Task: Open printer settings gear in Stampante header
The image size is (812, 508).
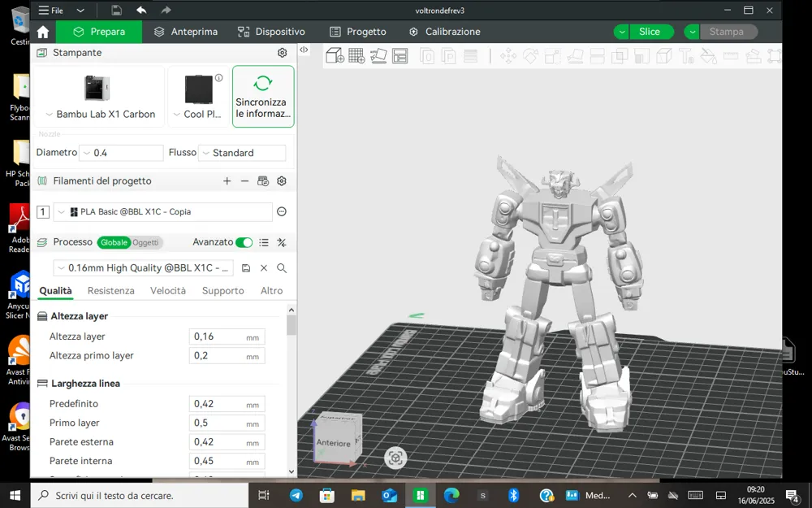Action: click(x=283, y=53)
